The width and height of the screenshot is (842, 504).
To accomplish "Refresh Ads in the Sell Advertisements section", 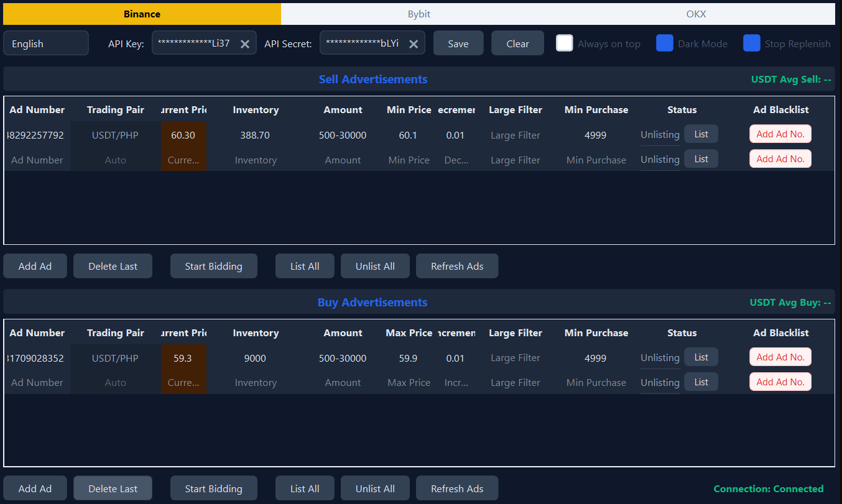I will (457, 265).
